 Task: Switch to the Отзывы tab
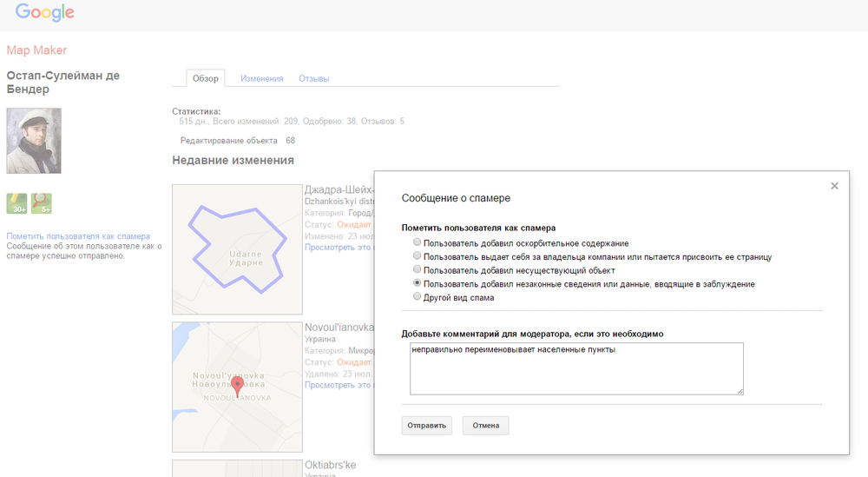click(x=314, y=79)
